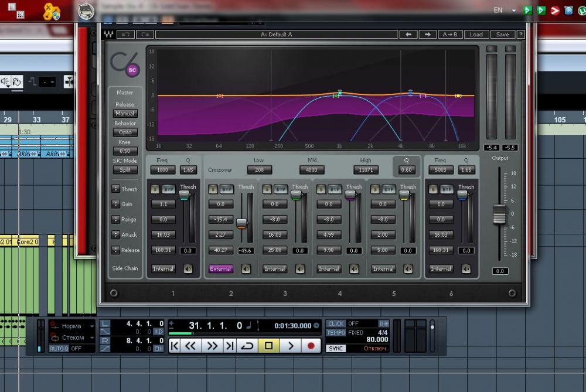Solo band 2 with its S button
This screenshot has height=392, width=586.
tap(213, 189)
